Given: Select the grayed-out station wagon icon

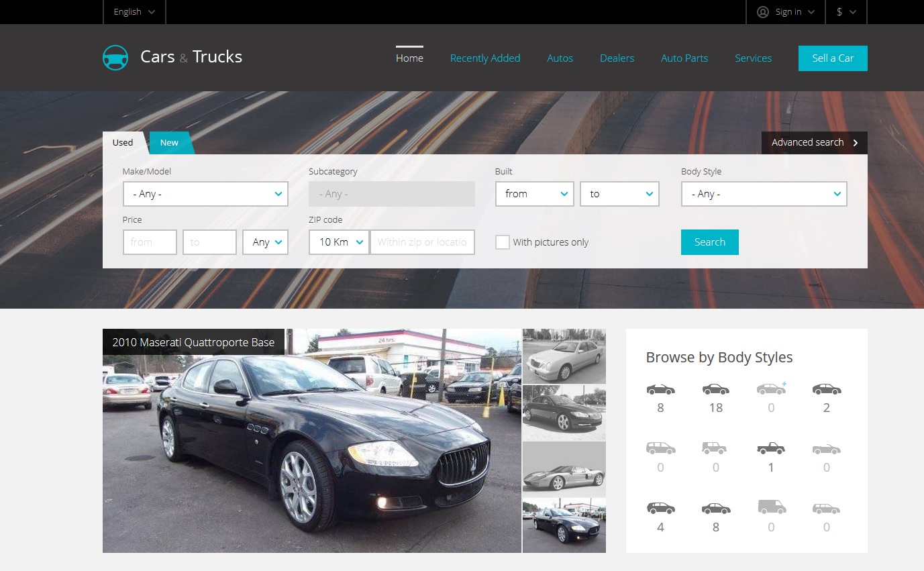Looking at the screenshot, I should pos(827,509).
